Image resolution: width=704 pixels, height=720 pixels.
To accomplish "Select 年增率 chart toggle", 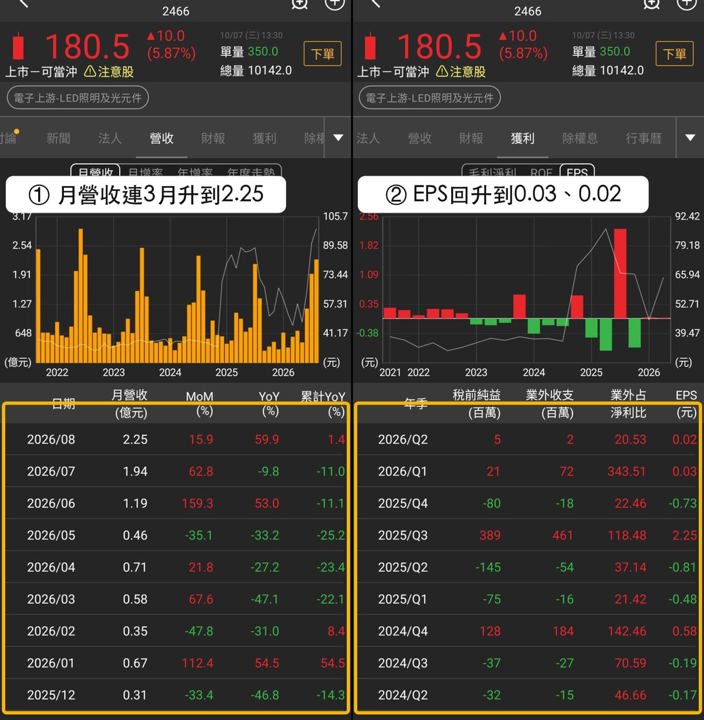I will pyautogui.click(x=195, y=171).
